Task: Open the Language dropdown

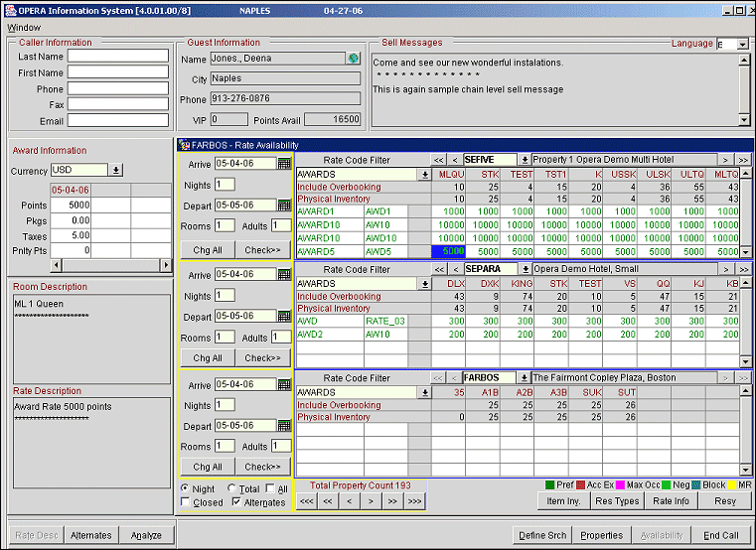Action: pyautogui.click(x=742, y=45)
